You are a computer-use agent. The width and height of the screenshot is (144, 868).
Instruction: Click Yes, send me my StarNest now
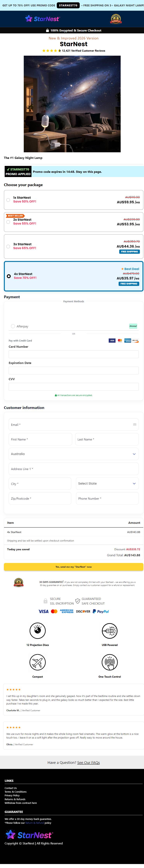(73, 567)
